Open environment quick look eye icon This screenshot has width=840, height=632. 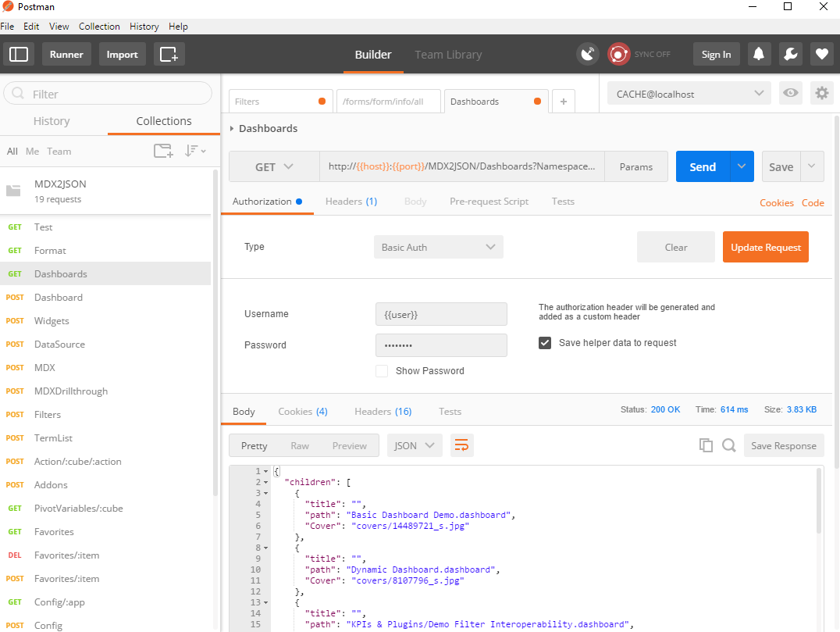coord(791,94)
